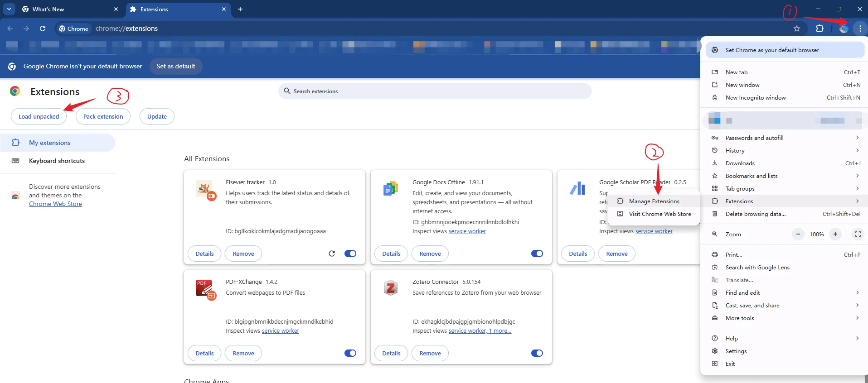Expand Passwords and autofill submenu
The width and height of the screenshot is (868, 383).
point(785,138)
